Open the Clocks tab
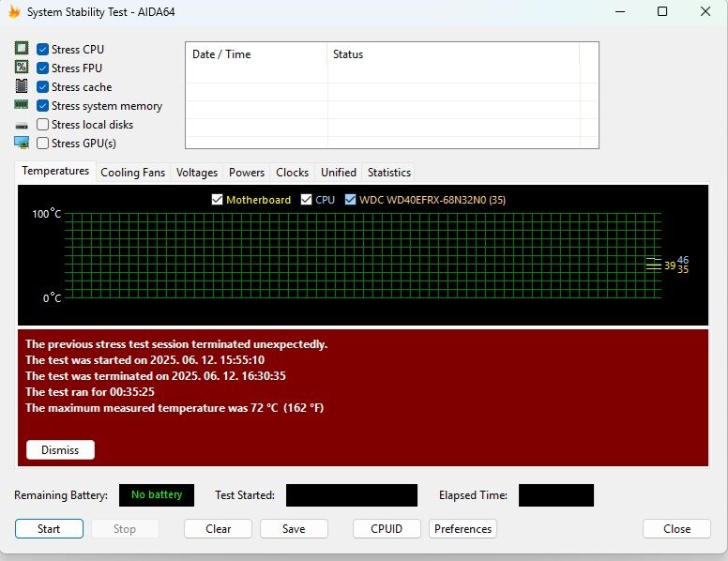The height and width of the screenshot is (561, 728). [292, 173]
